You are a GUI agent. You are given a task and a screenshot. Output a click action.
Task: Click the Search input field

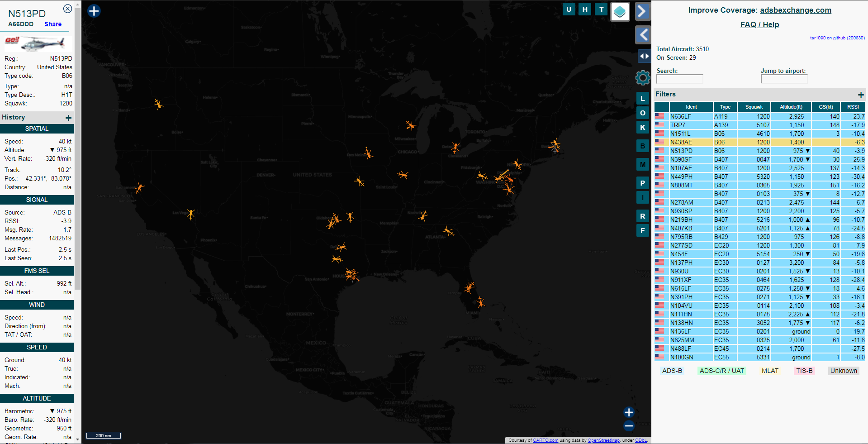(x=679, y=79)
